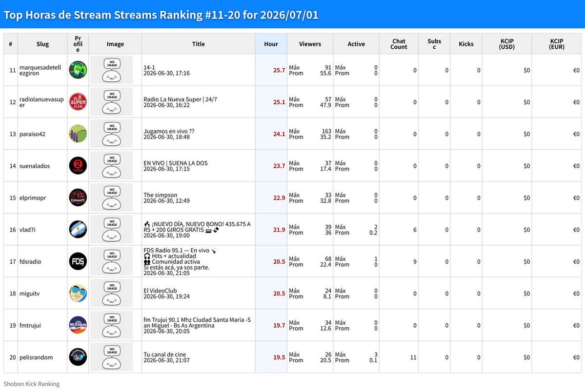Click the Image column header
This screenshot has height=392, width=585.
pos(115,44)
